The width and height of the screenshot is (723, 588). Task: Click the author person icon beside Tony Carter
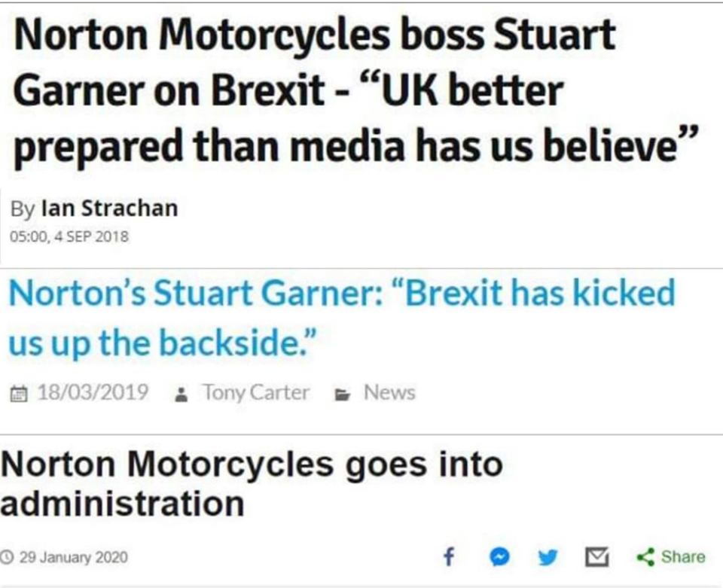pos(181,391)
